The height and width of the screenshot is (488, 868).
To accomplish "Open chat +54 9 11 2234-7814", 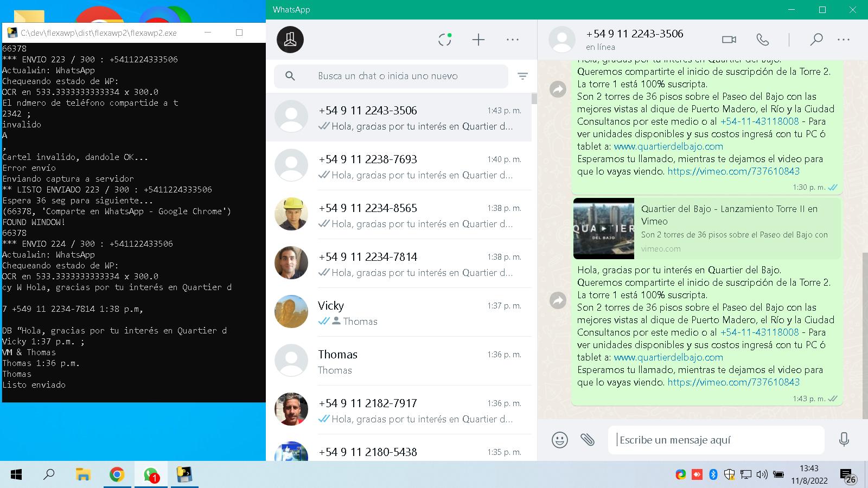I will pyautogui.click(x=399, y=264).
